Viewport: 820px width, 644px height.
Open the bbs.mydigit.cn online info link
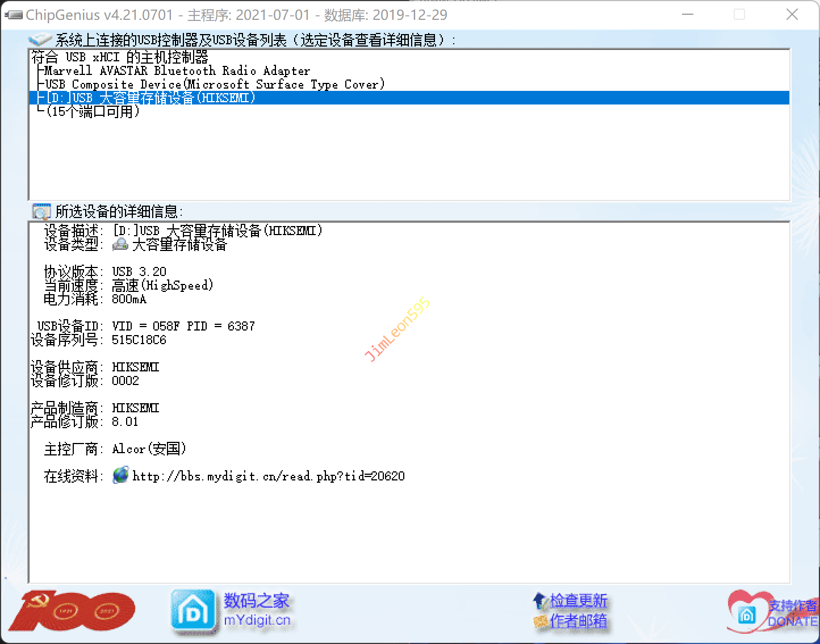[268, 476]
